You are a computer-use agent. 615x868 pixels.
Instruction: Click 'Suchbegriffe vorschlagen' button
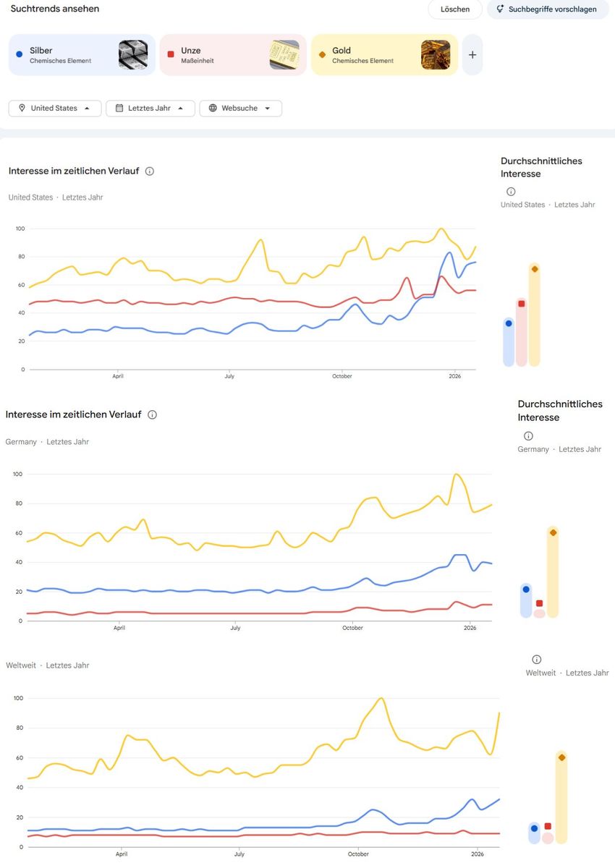pos(547,9)
